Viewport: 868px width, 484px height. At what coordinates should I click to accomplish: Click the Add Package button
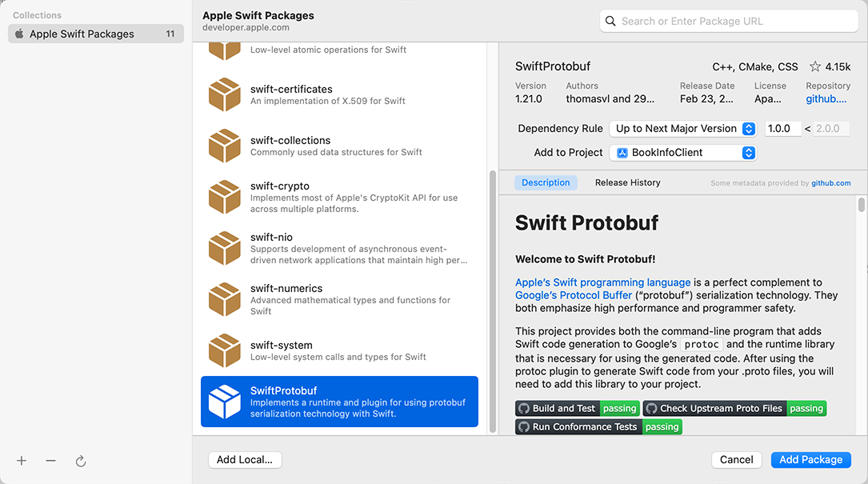810,459
